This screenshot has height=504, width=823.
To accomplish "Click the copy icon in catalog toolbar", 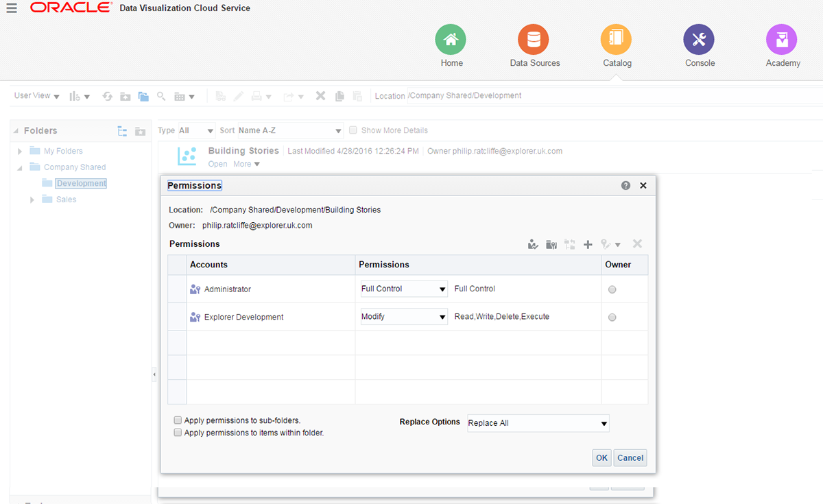I will tap(339, 97).
